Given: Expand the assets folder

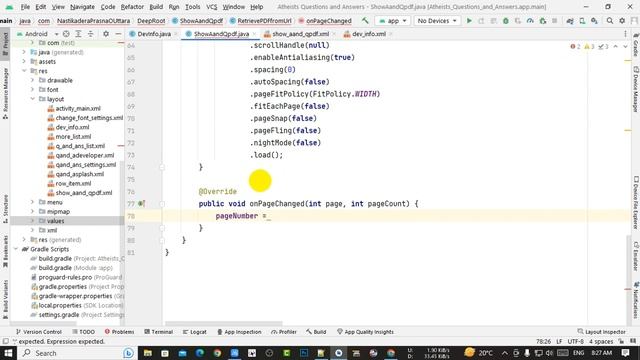Looking at the screenshot, I should (x=24, y=61).
